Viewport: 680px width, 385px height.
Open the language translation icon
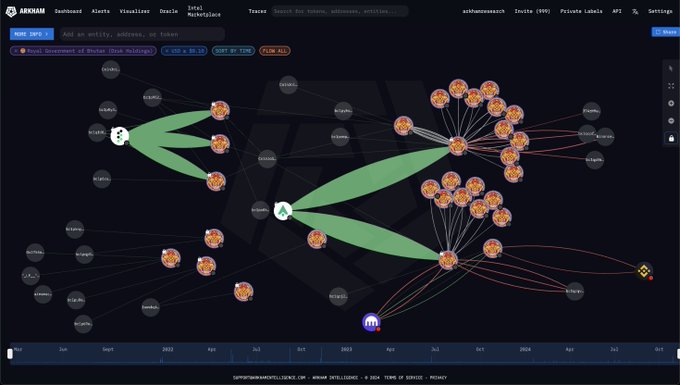pyautogui.click(x=635, y=12)
